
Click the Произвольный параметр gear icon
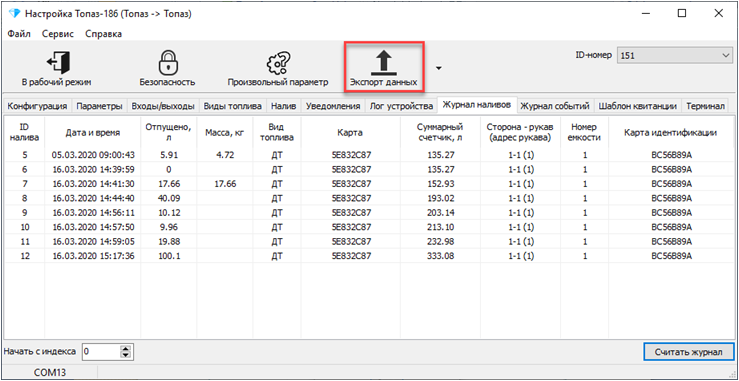278,62
